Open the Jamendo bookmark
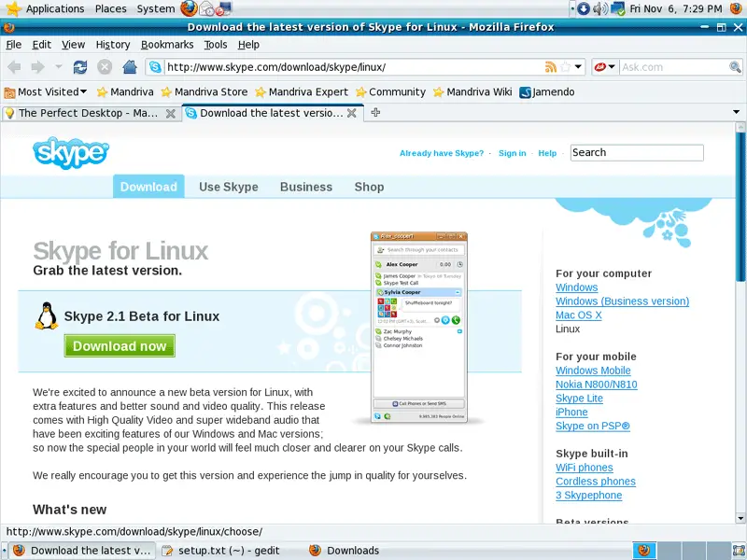 pos(547,91)
